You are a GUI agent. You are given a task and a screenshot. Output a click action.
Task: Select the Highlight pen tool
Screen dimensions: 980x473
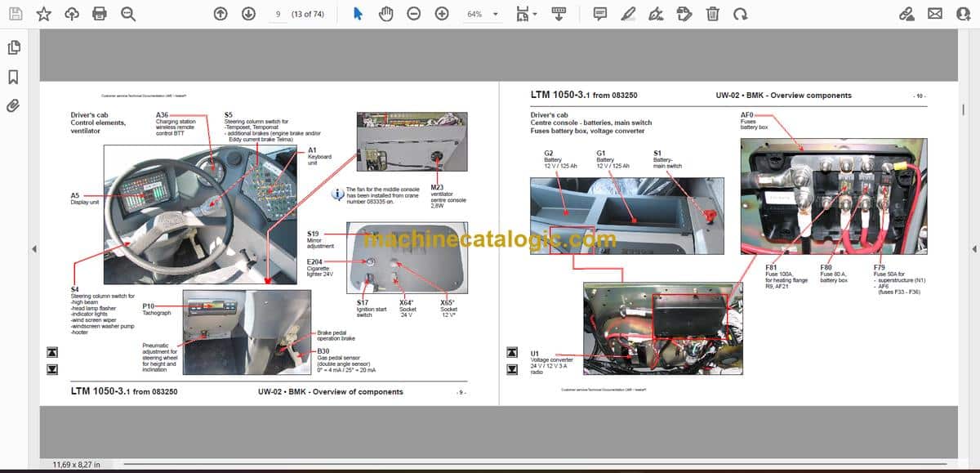pyautogui.click(x=627, y=14)
